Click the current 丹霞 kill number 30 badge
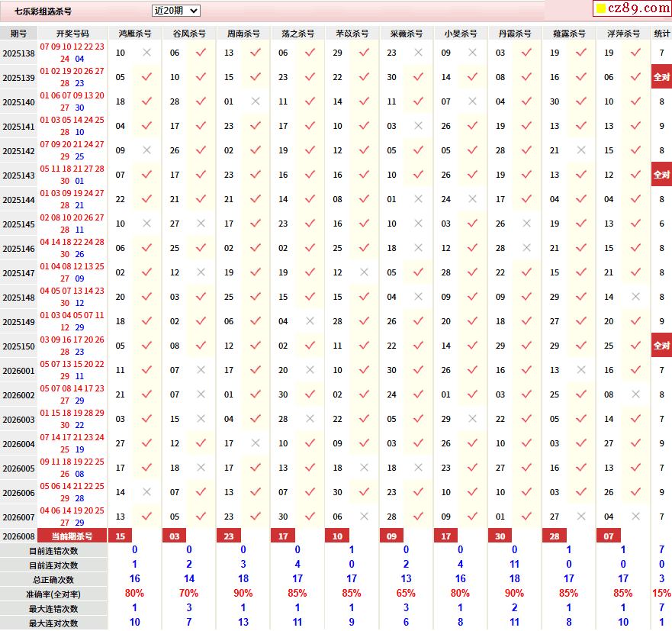This screenshot has width=672, height=631. [x=500, y=536]
